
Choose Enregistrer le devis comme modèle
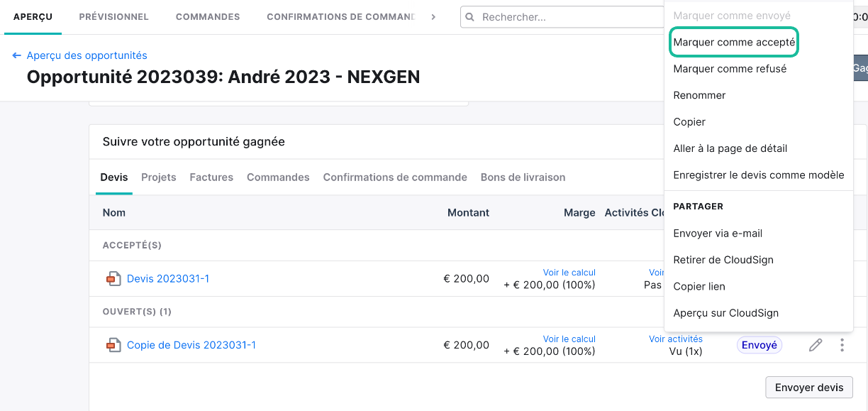[x=759, y=175]
